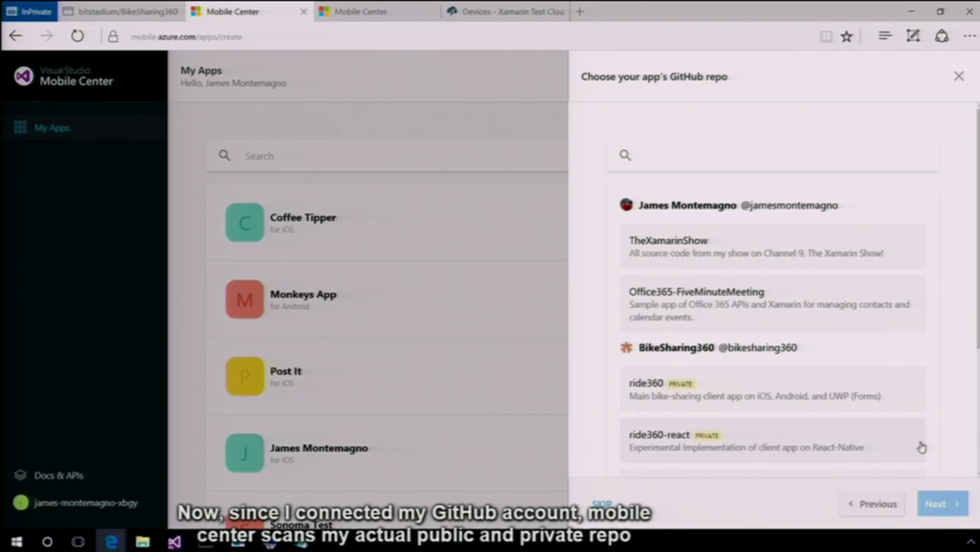Open the Monkeys App entry
980x552 pixels.
(x=388, y=299)
